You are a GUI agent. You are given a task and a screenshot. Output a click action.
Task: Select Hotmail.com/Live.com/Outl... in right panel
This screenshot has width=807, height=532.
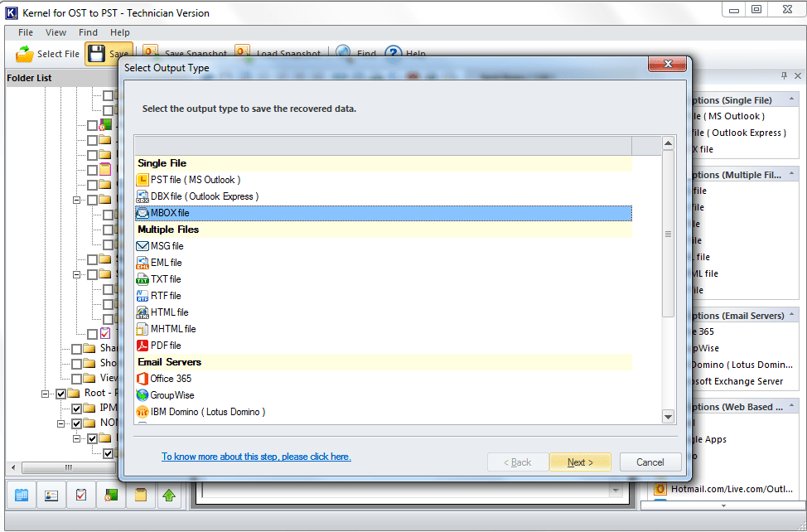[723, 489]
